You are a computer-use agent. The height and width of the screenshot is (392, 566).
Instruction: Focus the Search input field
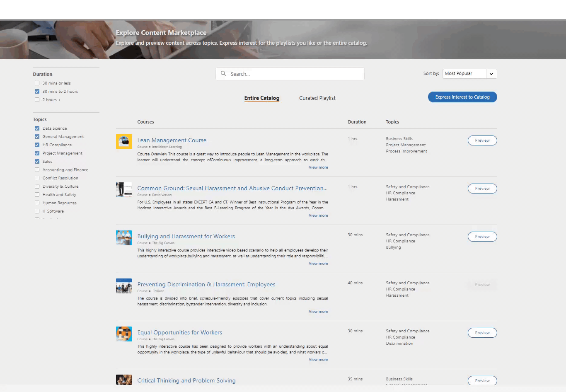point(290,74)
